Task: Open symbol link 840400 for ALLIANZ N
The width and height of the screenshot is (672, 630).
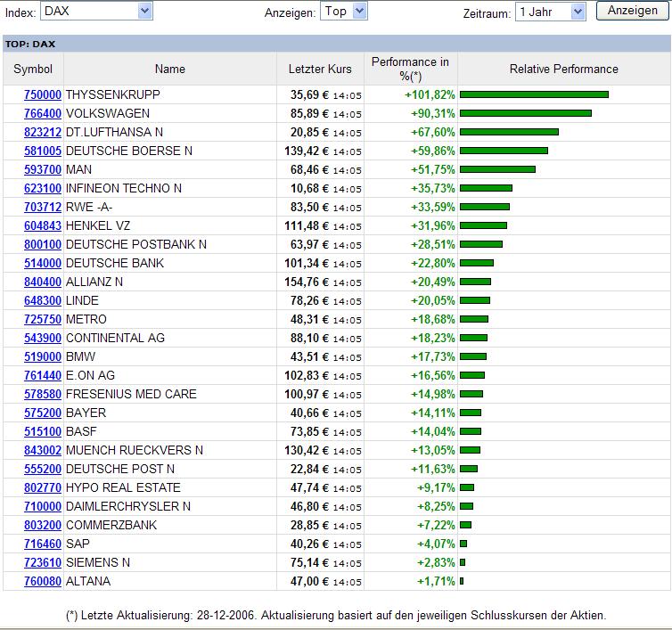Action: (43, 282)
